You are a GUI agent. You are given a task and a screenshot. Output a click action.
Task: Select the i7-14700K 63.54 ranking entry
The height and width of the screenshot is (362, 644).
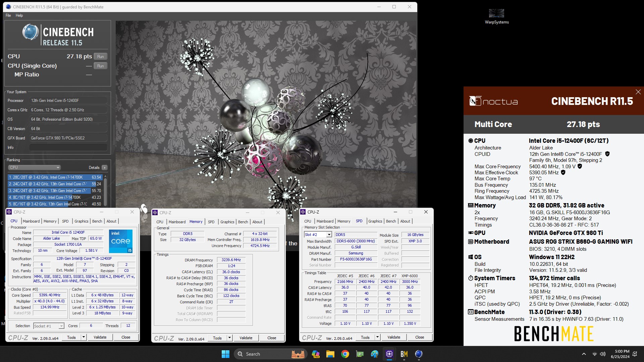(55, 177)
